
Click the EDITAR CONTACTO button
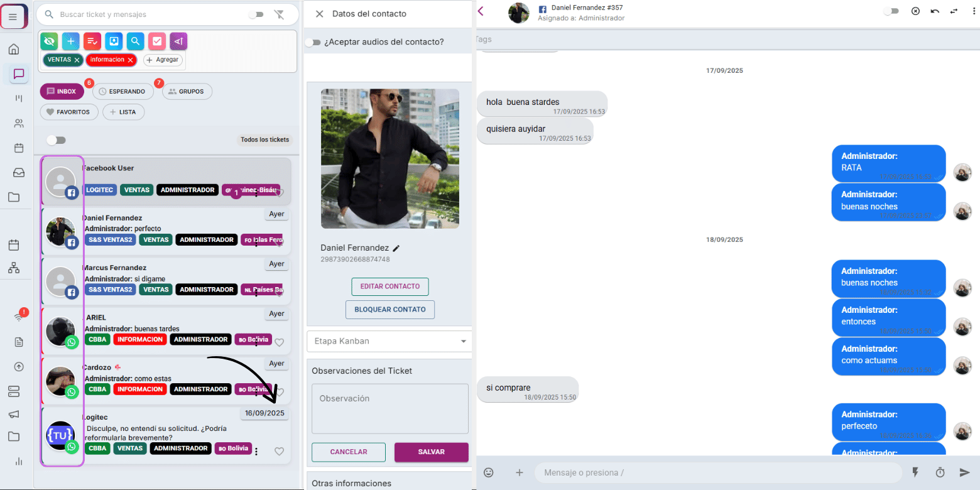click(x=389, y=286)
